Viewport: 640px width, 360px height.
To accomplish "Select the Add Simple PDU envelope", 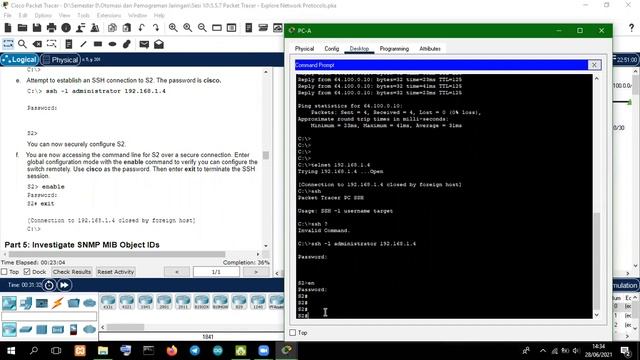I will (144, 44).
